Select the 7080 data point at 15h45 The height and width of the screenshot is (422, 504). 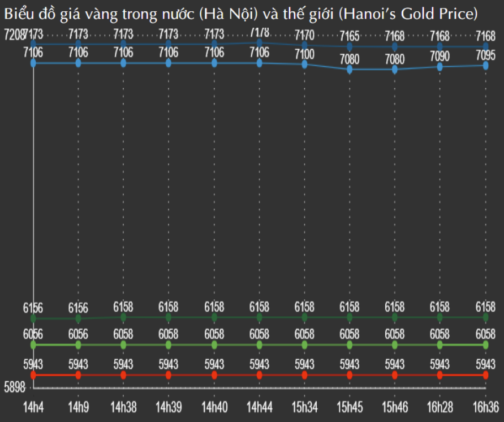pos(350,70)
